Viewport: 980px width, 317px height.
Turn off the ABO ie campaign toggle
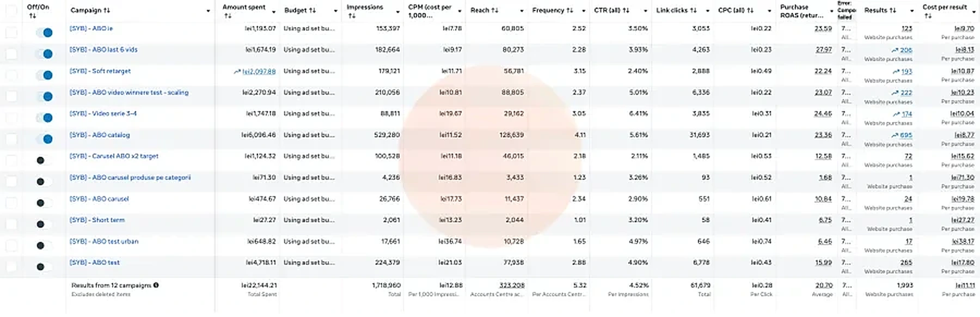pyautogui.click(x=45, y=33)
